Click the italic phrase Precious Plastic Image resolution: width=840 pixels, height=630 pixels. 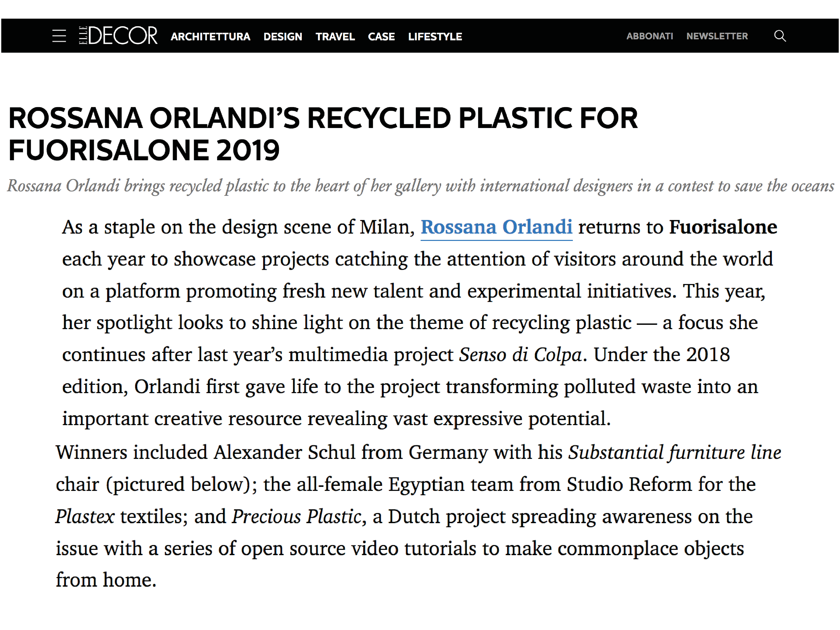coord(297,517)
